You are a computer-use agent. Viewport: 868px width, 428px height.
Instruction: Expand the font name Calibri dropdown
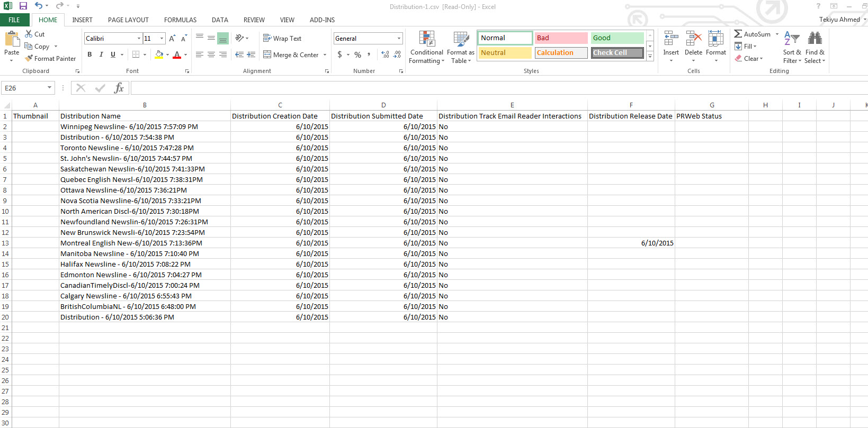pyautogui.click(x=139, y=39)
